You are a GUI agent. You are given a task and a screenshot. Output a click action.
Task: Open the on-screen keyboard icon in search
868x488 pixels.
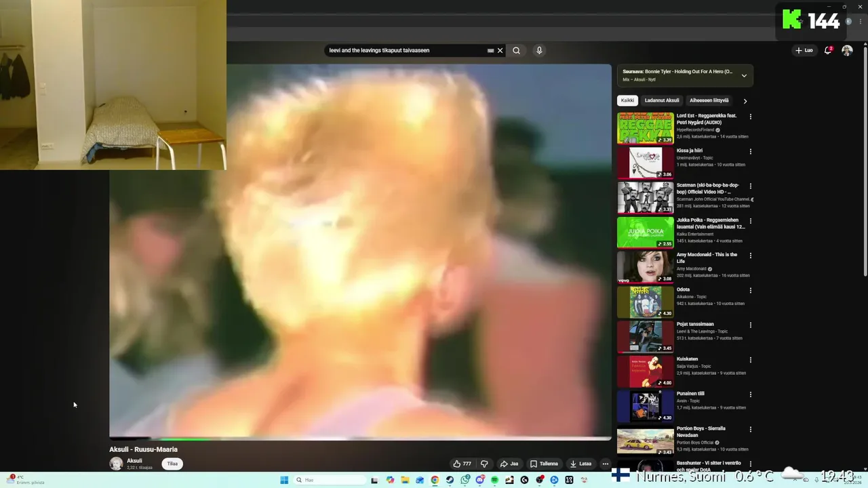(490, 50)
